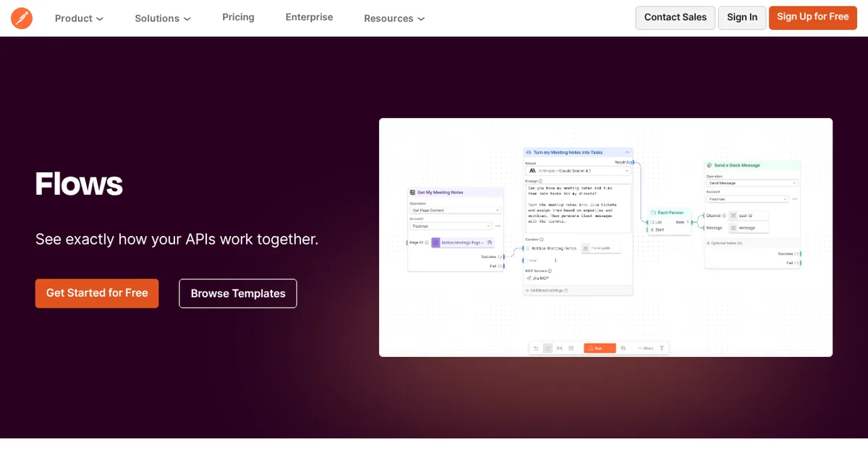868x456 pixels.
Task: Select the Text tool icon in the flow toolbar
Action: point(662,348)
